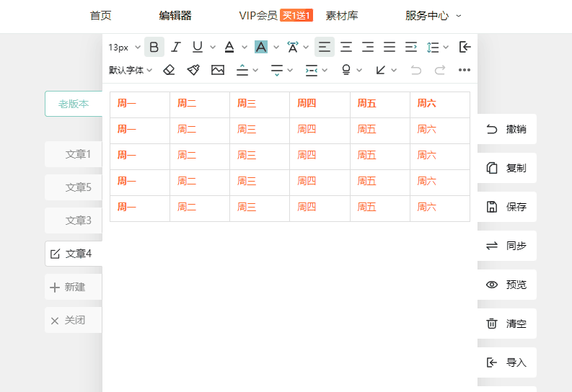The height and width of the screenshot is (392, 572).
Task: Click the line height icon
Action: coord(433,47)
